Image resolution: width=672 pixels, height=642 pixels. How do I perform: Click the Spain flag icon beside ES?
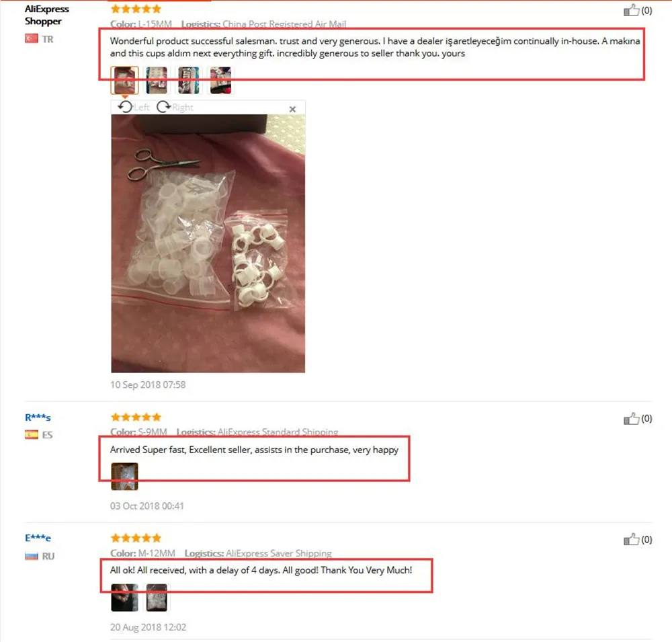pyautogui.click(x=32, y=434)
